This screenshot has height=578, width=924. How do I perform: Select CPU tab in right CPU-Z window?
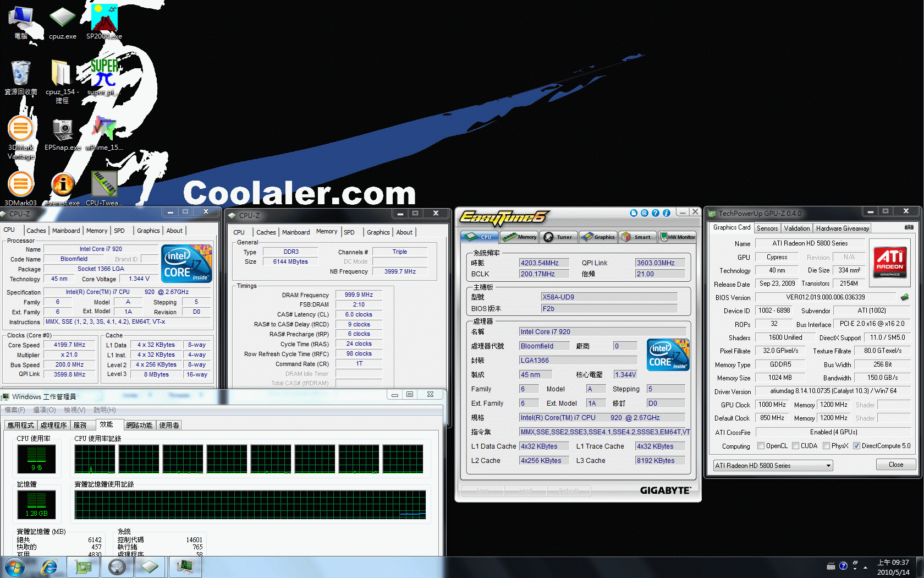pos(239,232)
